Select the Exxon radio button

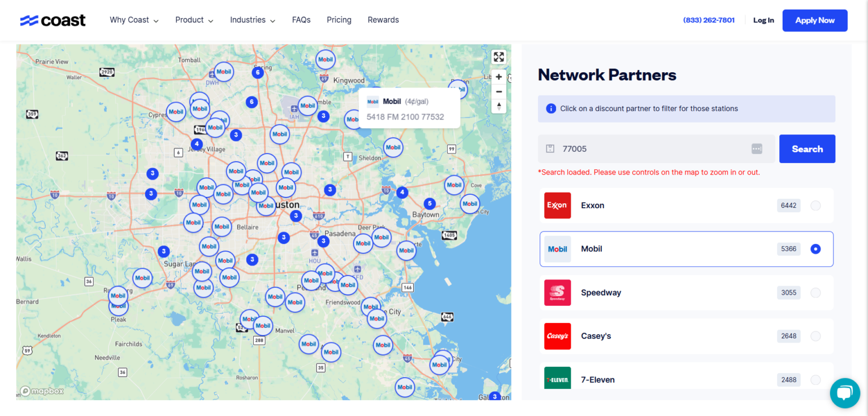point(815,205)
